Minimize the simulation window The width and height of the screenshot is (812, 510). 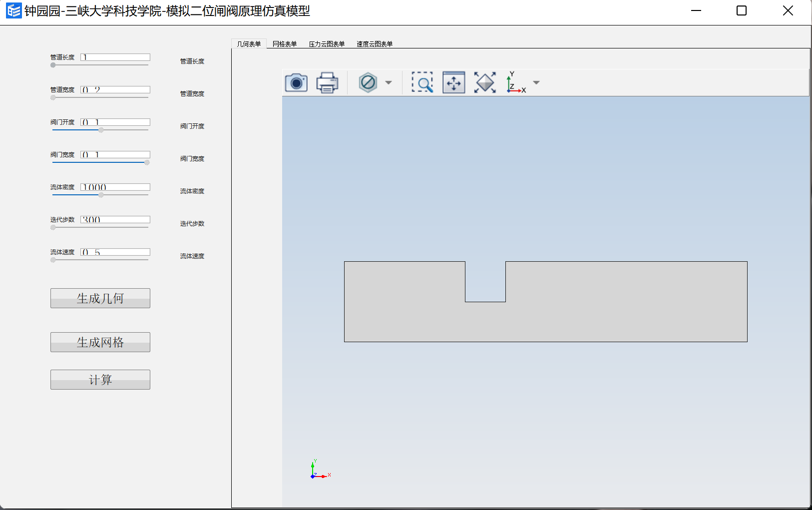[696, 10]
